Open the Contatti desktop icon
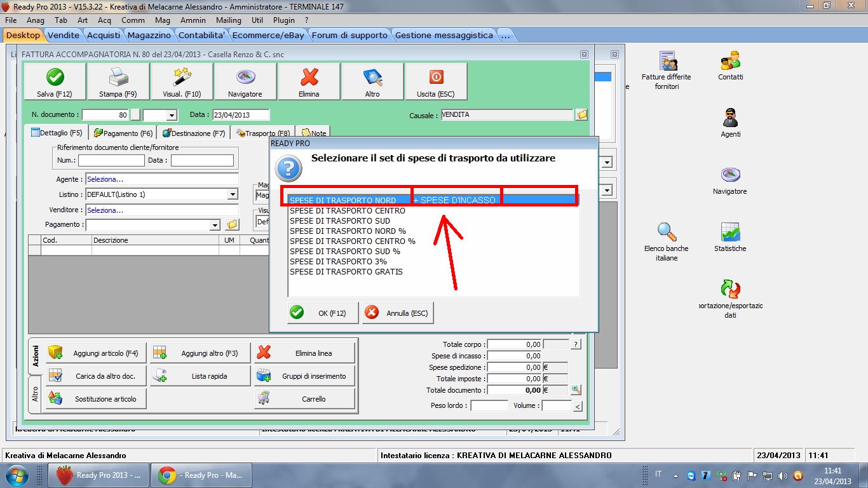This screenshot has width=868, height=488. [x=730, y=65]
